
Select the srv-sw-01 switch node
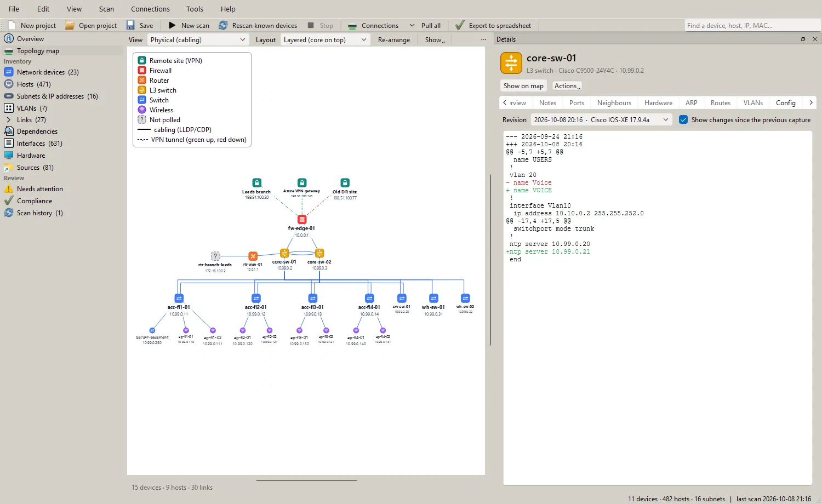[402, 298]
